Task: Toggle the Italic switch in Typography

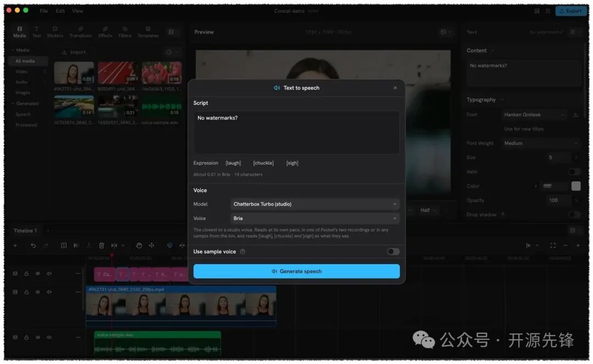Action: coord(574,172)
